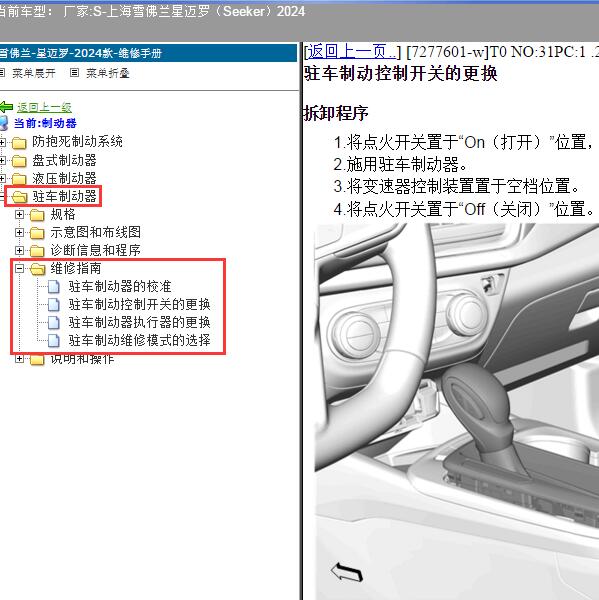Open the 防抱死制动系统 folder icon
Viewport: 599px width, 600px height.
19,143
